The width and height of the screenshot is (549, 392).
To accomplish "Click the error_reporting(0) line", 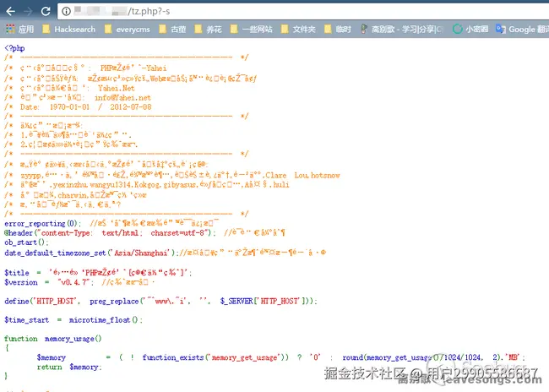I will (x=111, y=223).
